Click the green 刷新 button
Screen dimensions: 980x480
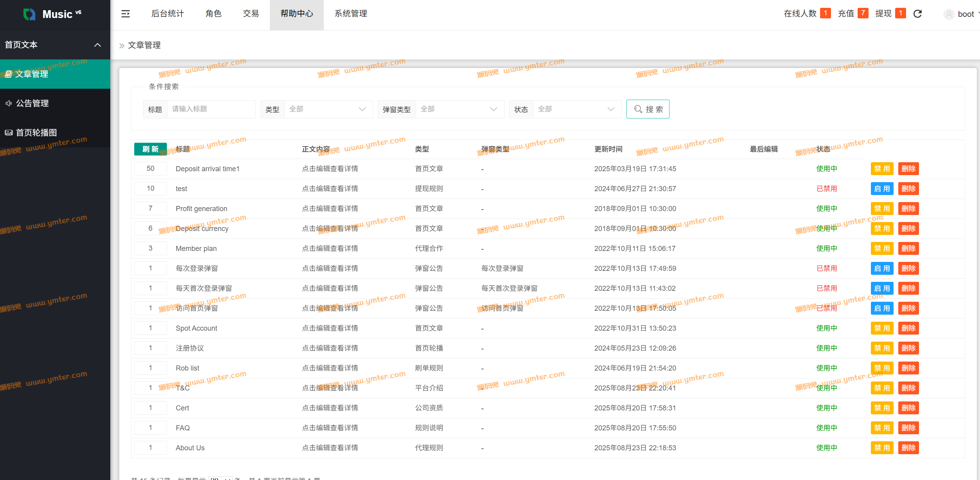(x=150, y=149)
